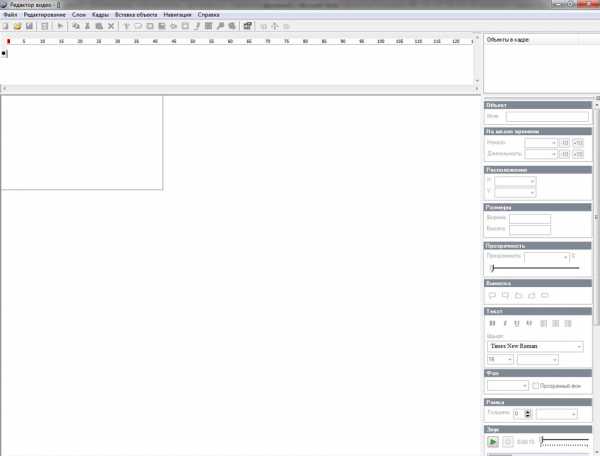Click the height input field
The height and width of the screenshot is (456, 600).
tap(530, 229)
